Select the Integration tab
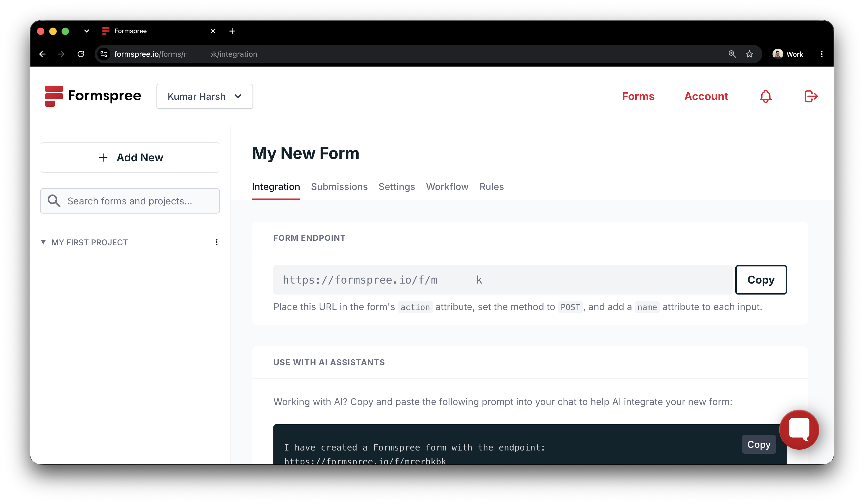Viewport: 864px width, 504px height. tap(276, 187)
